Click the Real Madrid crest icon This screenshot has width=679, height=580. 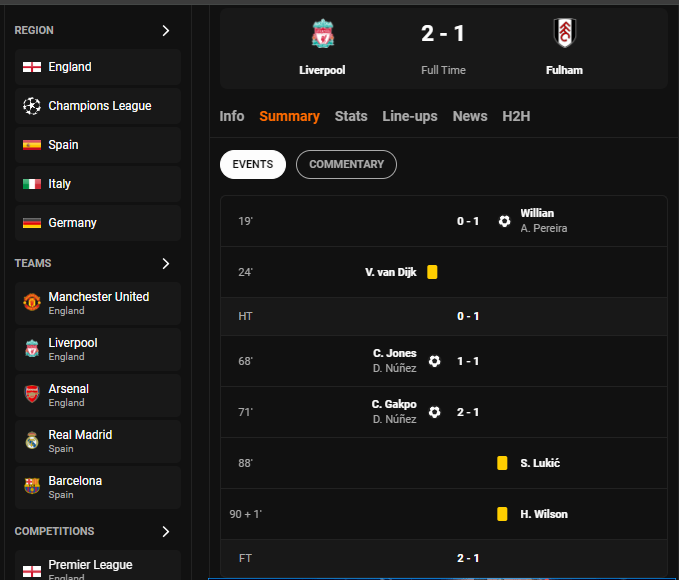click(x=32, y=440)
